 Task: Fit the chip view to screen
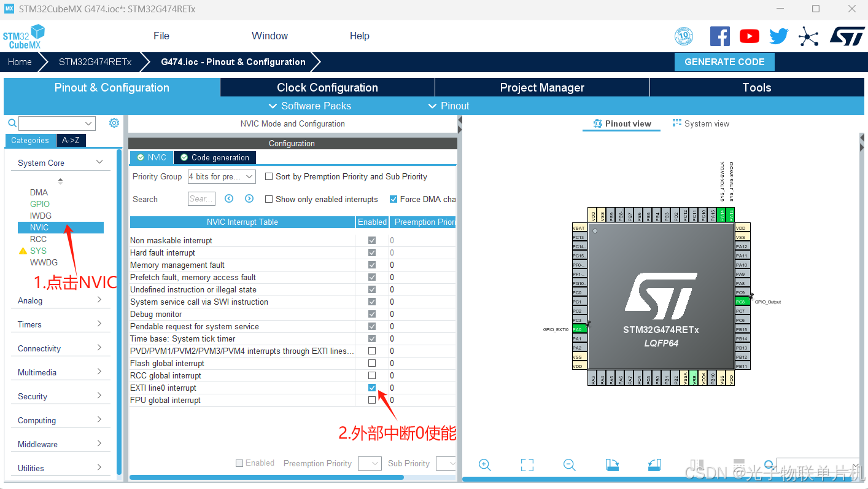pos(527,465)
